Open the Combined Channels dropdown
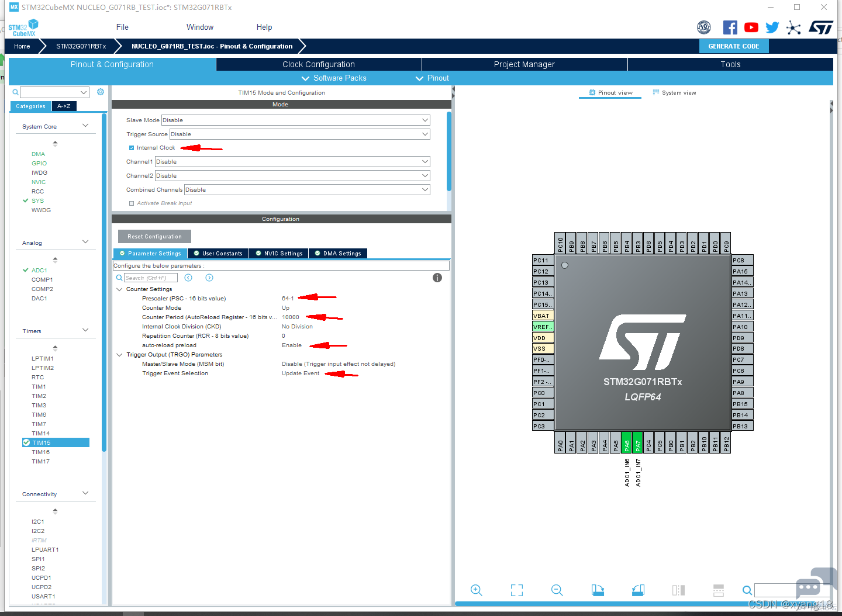 (307, 189)
